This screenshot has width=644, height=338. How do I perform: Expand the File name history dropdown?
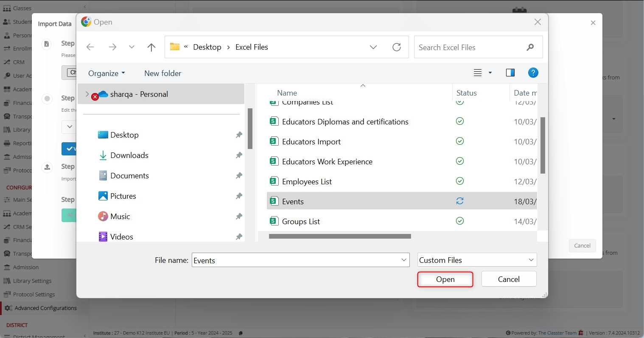click(404, 260)
